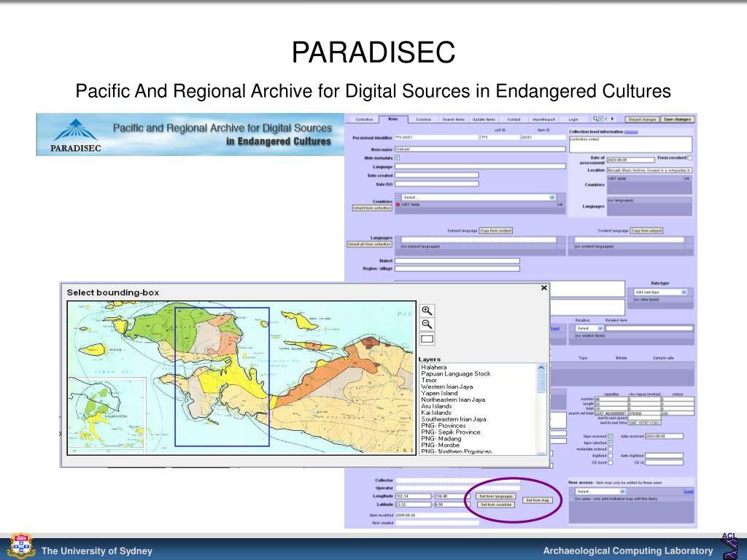This screenshot has width=747, height=560.
Task: Click the Date of assessment field
Action: pyautogui.click(x=630, y=160)
